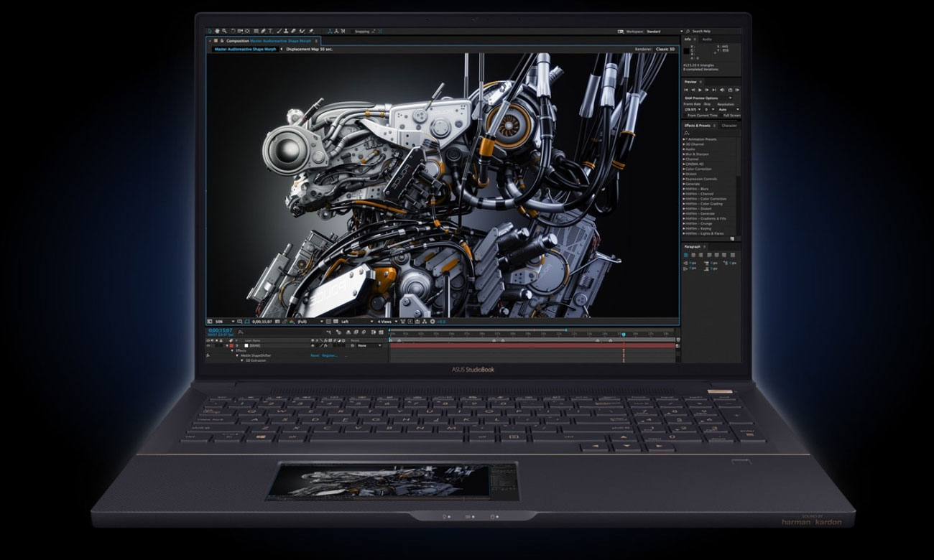
Task: Click the current time indicator in timeline
Action: (x=623, y=334)
